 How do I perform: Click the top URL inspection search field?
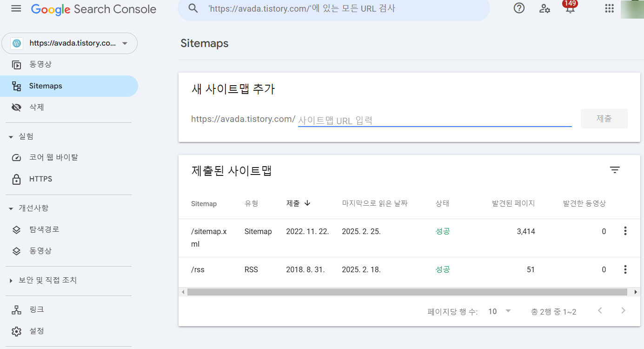334,9
